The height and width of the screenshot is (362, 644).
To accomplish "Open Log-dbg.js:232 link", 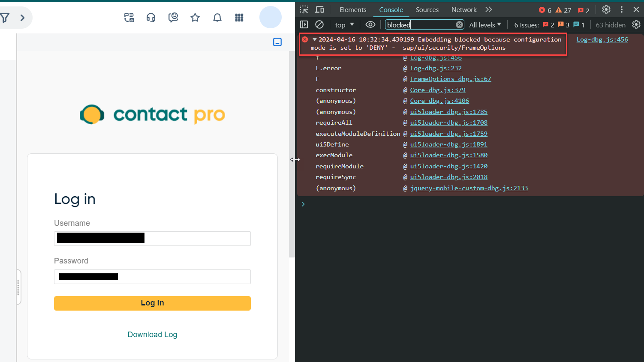I will click(436, 68).
